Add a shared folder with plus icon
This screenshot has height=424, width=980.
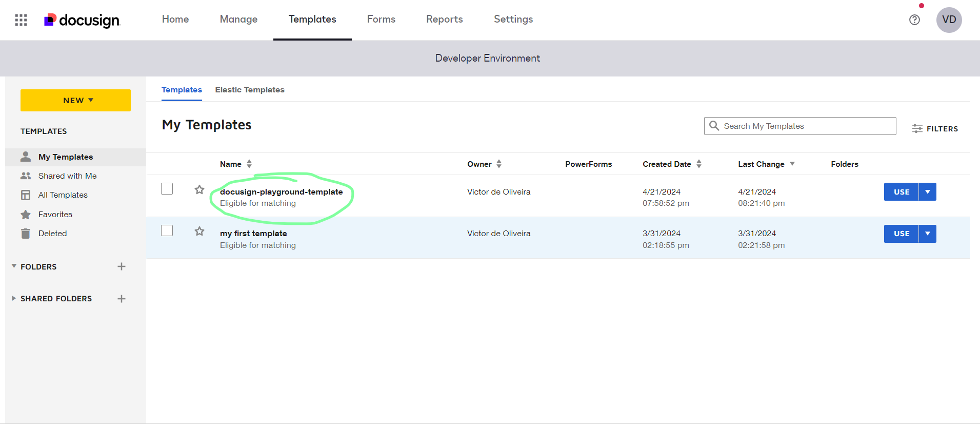(x=122, y=299)
